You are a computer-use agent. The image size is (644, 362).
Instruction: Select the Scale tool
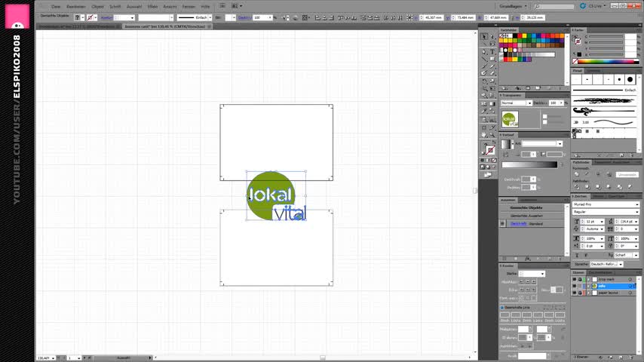pyautogui.click(x=492, y=81)
